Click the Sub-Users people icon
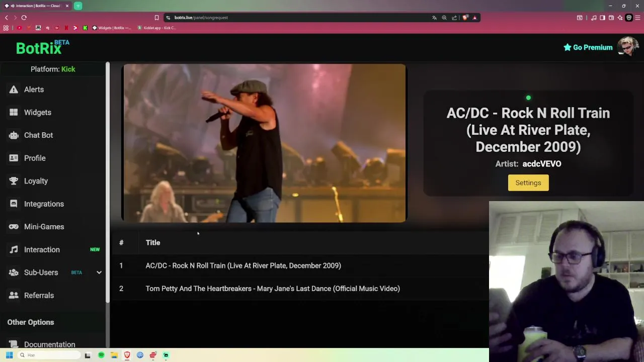This screenshot has width=644, height=362. (x=14, y=273)
